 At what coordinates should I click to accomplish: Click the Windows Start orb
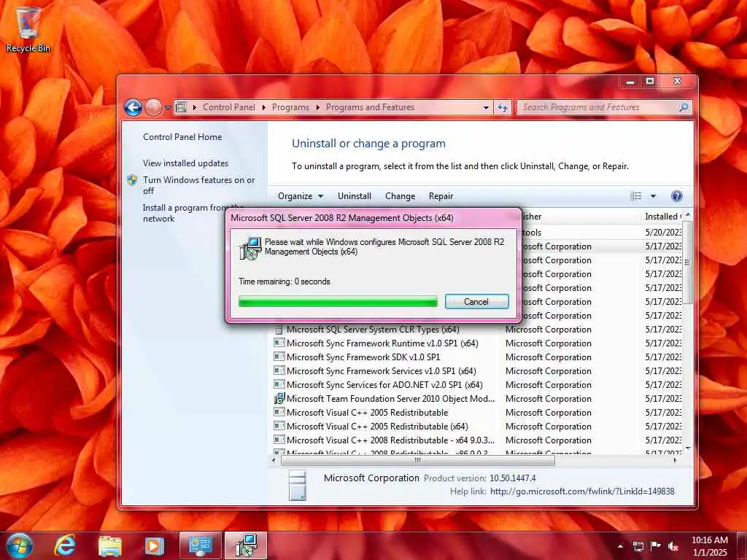pos(20,545)
